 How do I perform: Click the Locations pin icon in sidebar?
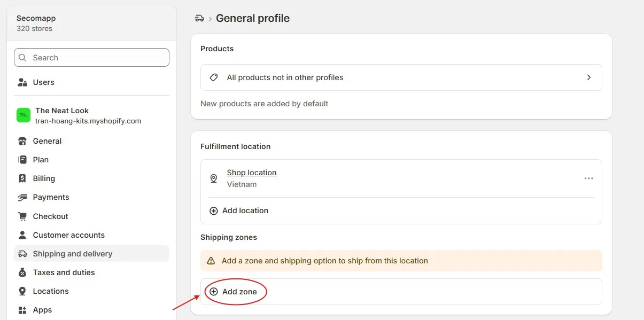(22, 291)
